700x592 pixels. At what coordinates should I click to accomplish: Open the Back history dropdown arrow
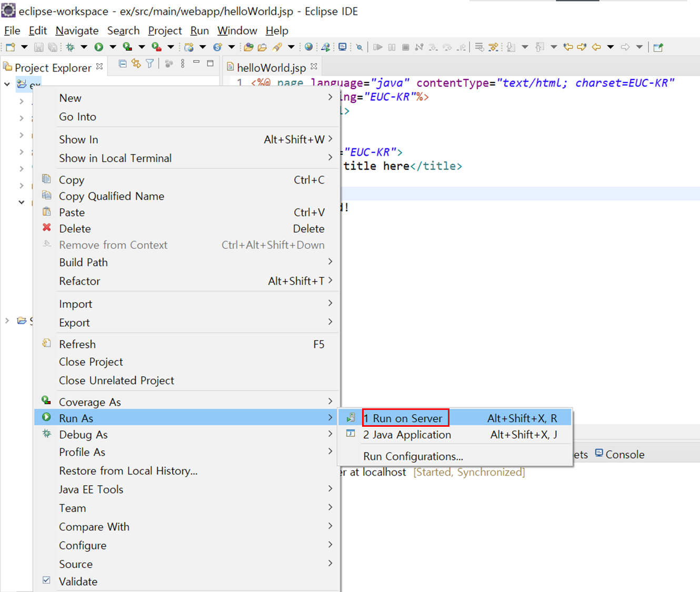click(611, 47)
